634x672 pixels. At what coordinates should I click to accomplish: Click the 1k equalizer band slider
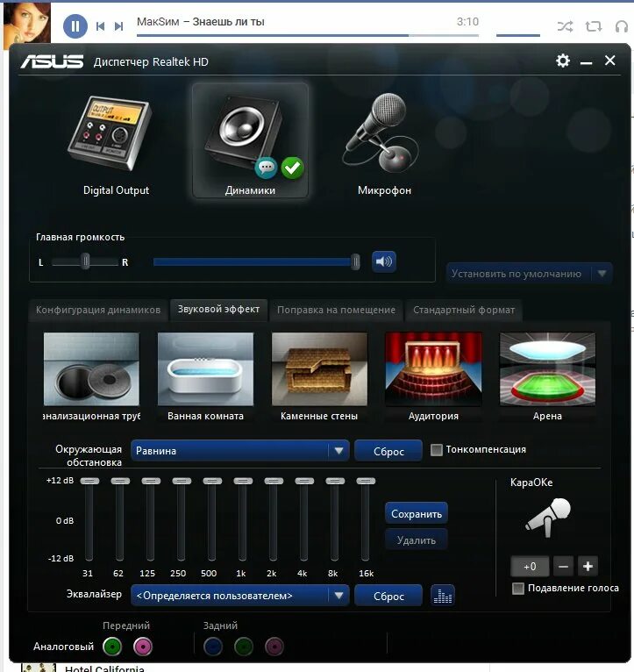point(243,481)
